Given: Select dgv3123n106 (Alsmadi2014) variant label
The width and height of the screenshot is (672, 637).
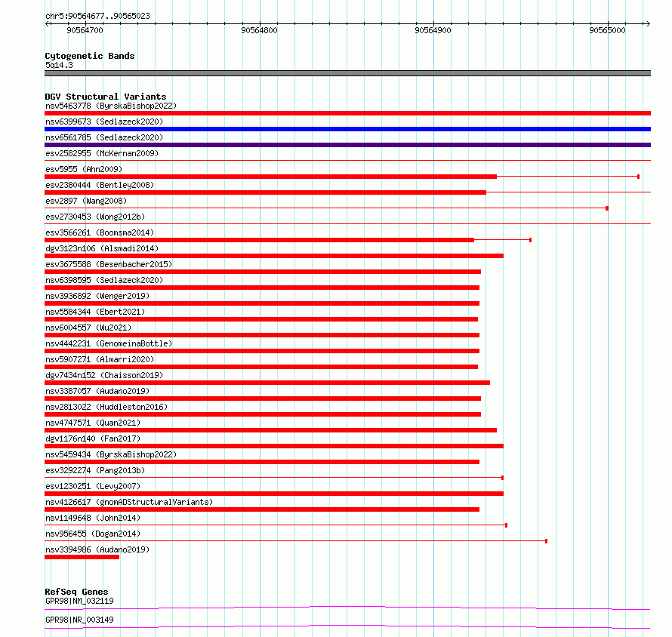Looking at the screenshot, I should 102,248.
